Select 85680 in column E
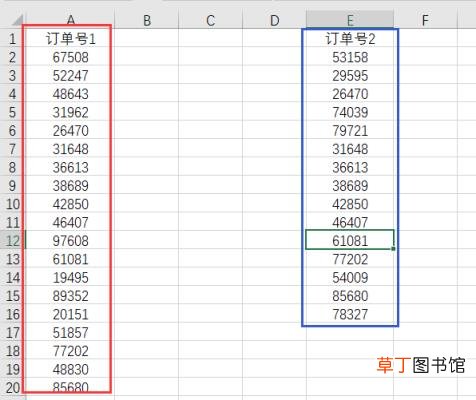 (350, 295)
